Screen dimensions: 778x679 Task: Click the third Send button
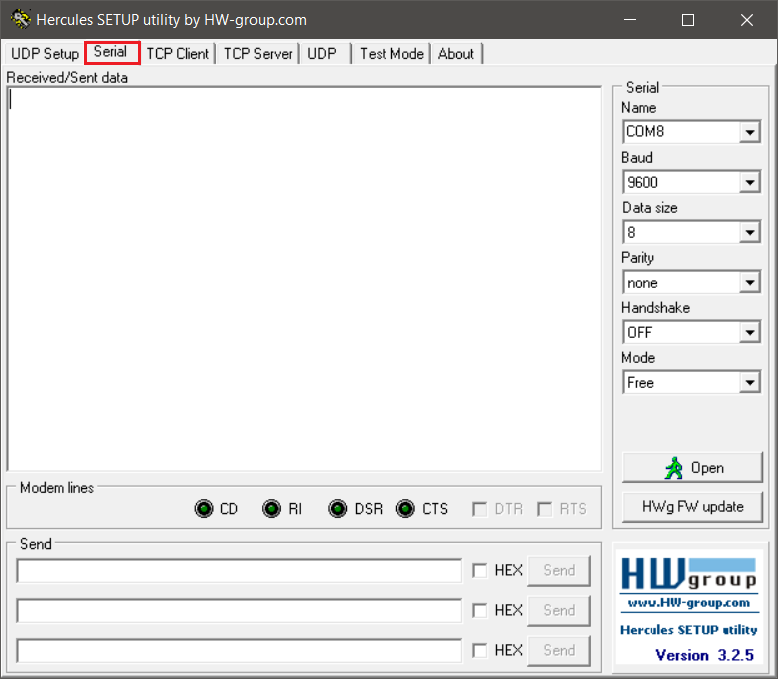tap(559, 651)
